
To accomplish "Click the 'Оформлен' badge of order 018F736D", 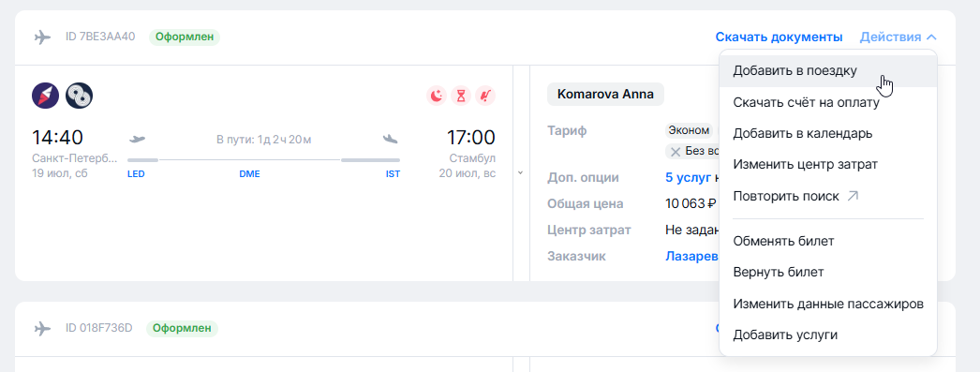I will pyautogui.click(x=182, y=328).
